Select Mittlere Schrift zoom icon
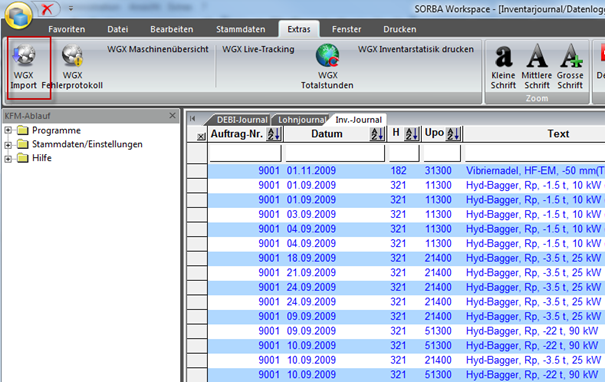Viewport: 605px width, 382px height. click(537, 56)
